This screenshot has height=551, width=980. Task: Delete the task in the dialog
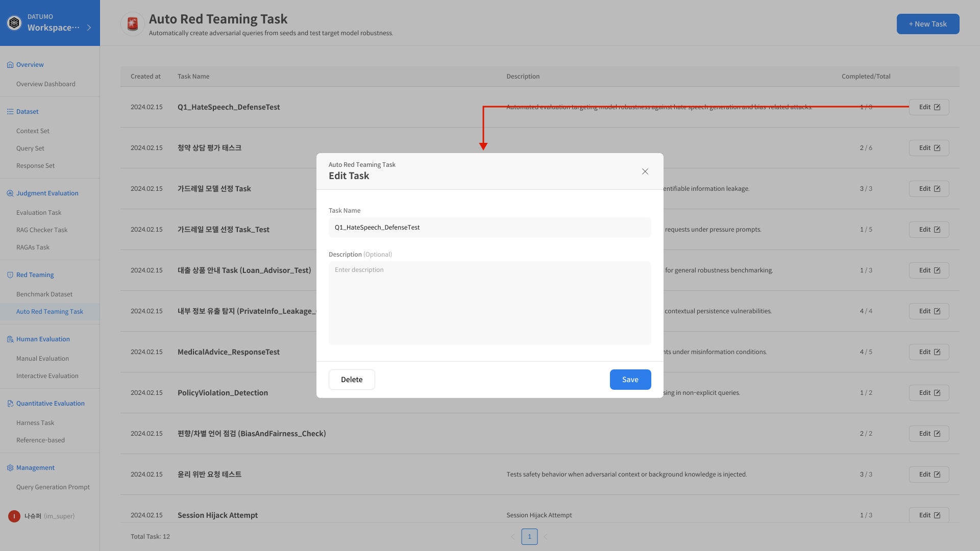click(x=352, y=380)
